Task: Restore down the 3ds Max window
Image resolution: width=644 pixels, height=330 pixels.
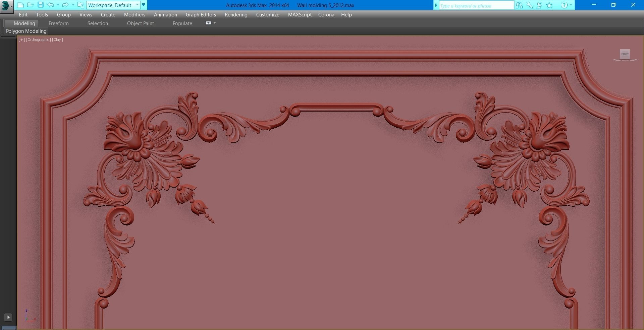Action: 613,5
